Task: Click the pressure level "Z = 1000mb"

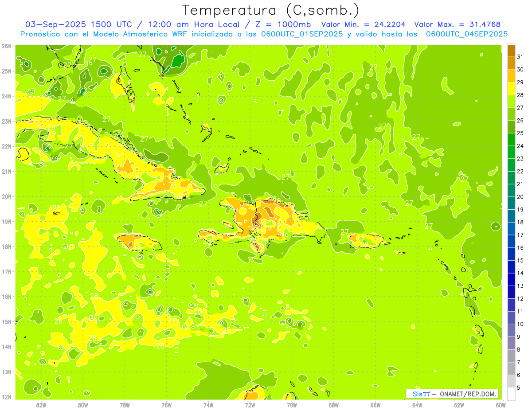Action: [x=282, y=24]
